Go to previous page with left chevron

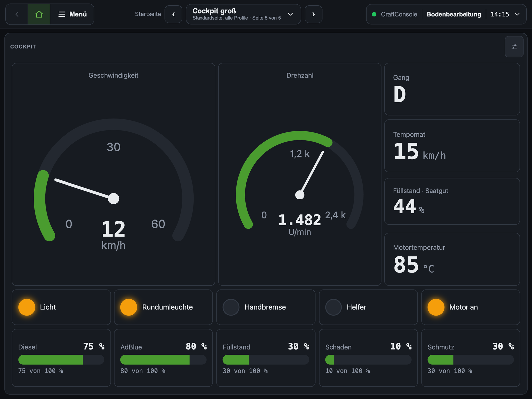173,14
